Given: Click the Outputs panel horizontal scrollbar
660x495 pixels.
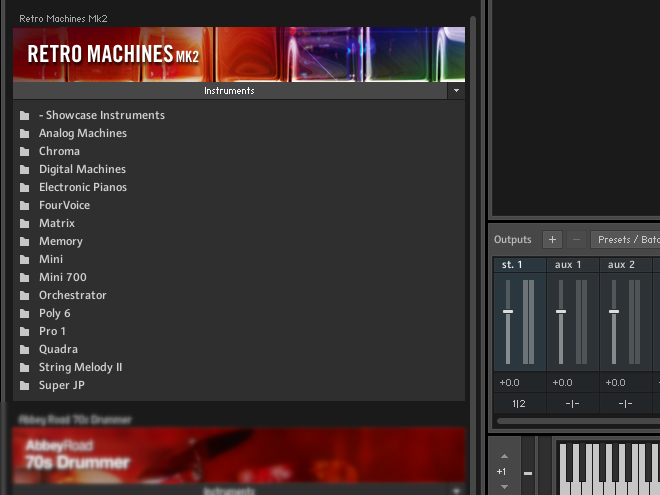Looking at the screenshot, I should [578, 421].
